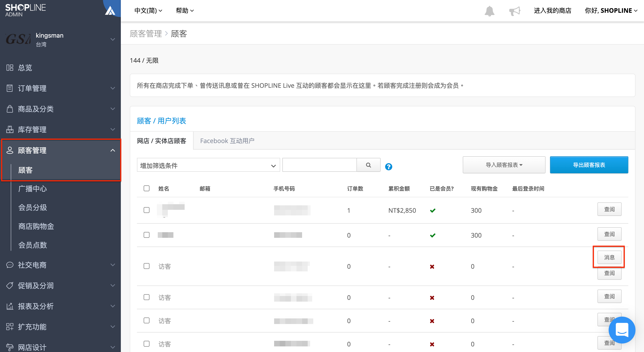Screen dimensions: 644x352
Task: Open the 广播中心 sidebar menu item
Action: pyautogui.click(x=32, y=189)
